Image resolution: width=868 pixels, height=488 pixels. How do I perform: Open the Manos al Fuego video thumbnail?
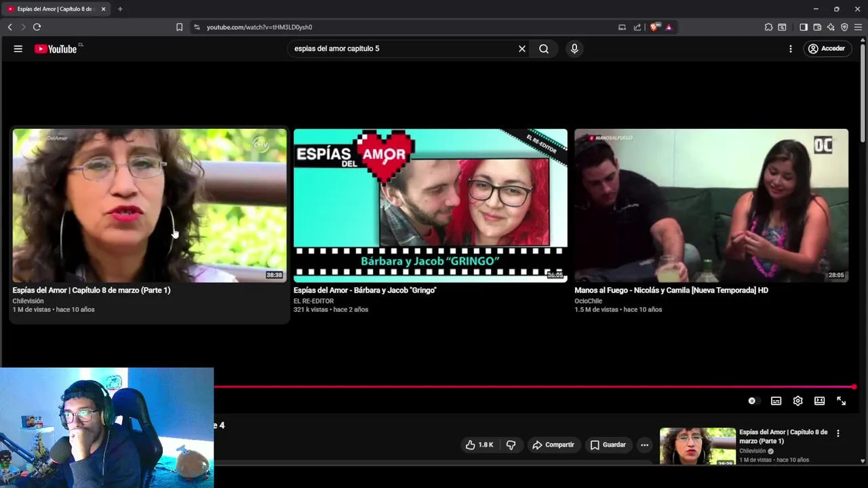click(x=711, y=205)
